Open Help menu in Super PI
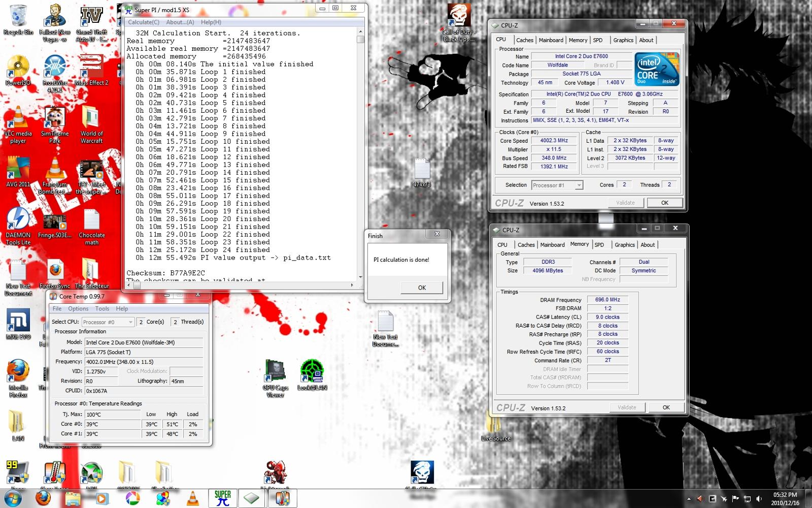This screenshot has width=812, height=508. (x=211, y=22)
